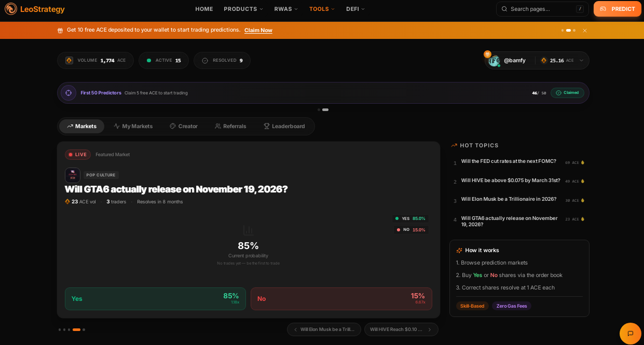Buy Yes shares at 85%
This screenshot has height=345, width=644.
click(155, 299)
